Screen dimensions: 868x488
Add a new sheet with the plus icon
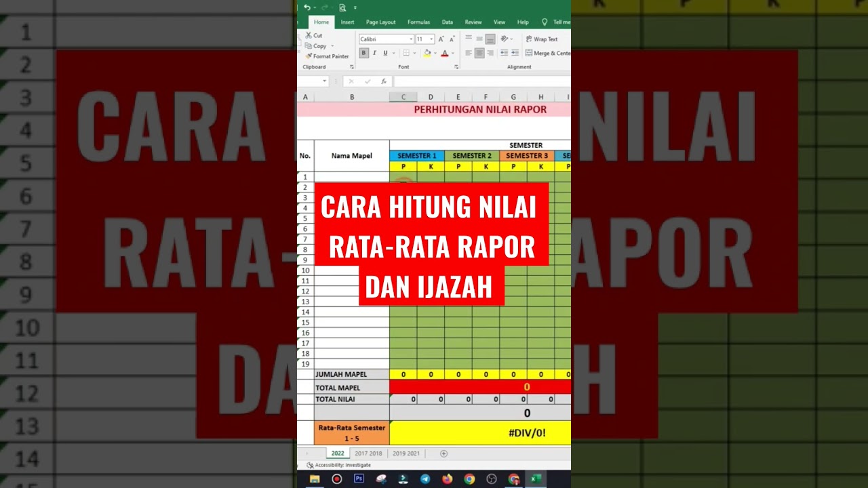click(x=443, y=453)
